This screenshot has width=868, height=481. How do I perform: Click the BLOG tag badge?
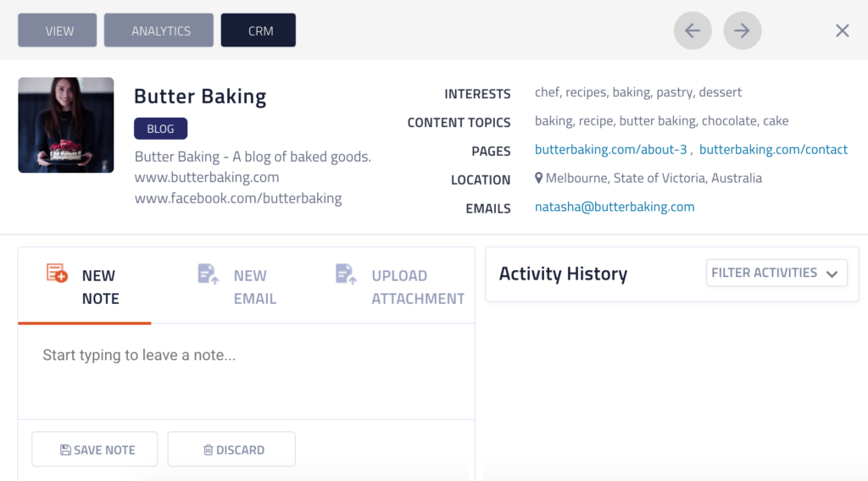(160, 129)
